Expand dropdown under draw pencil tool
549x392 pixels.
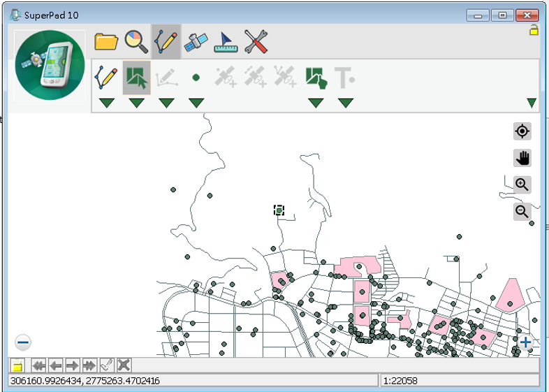(107, 103)
